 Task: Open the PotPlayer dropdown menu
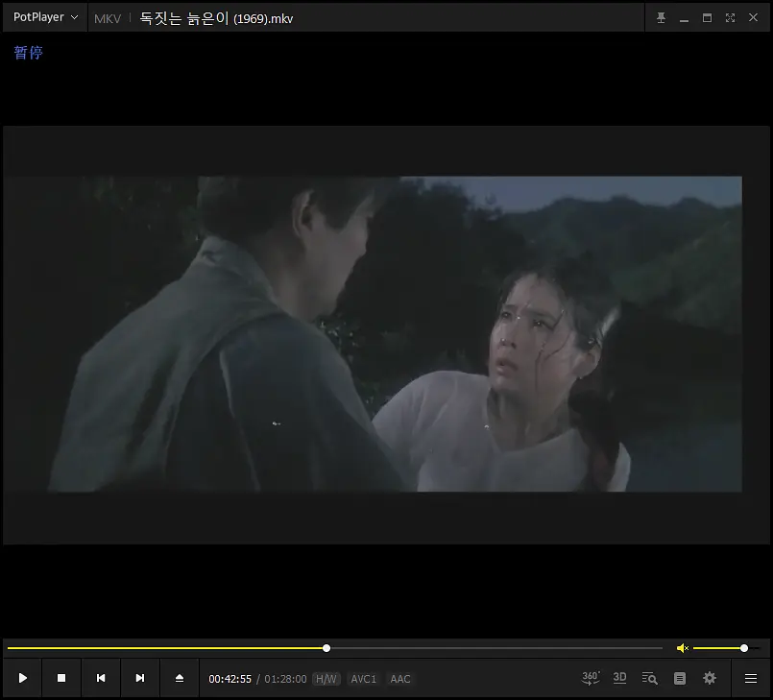pos(45,17)
